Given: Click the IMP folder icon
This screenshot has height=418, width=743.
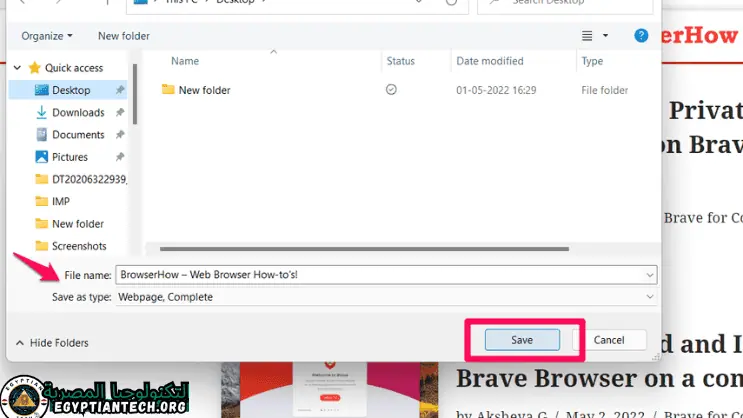Looking at the screenshot, I should pos(42,201).
